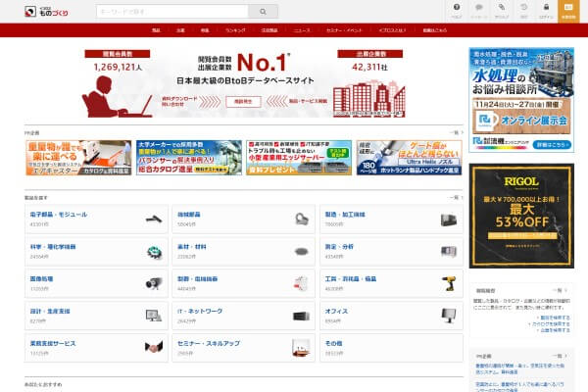Open the paperclip clip icon in header
588x392 pixels.
[x=502, y=11]
